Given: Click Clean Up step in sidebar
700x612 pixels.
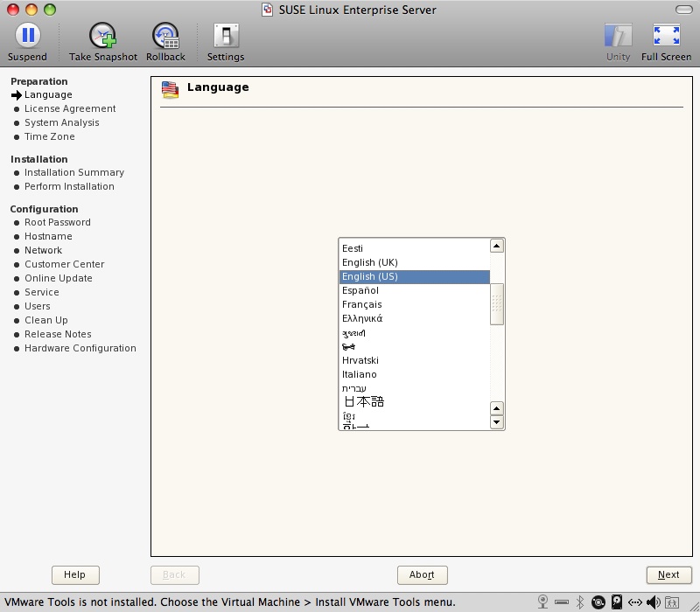Looking at the screenshot, I should 46,320.
